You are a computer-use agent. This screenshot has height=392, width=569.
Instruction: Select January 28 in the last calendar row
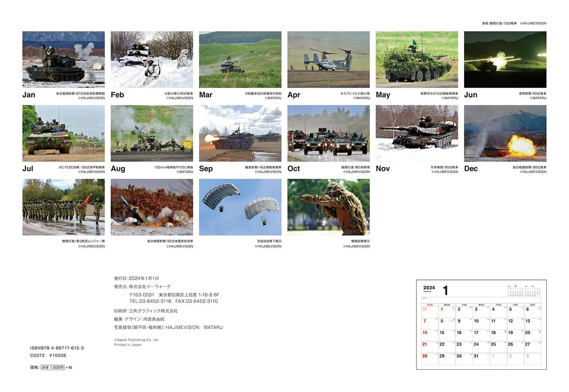[x=424, y=355]
